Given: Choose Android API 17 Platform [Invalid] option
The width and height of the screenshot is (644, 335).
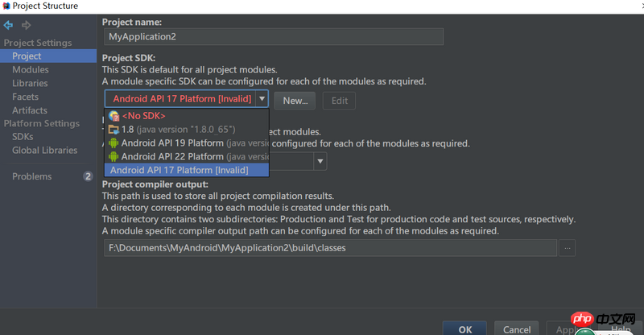Looking at the screenshot, I should click(x=179, y=170).
